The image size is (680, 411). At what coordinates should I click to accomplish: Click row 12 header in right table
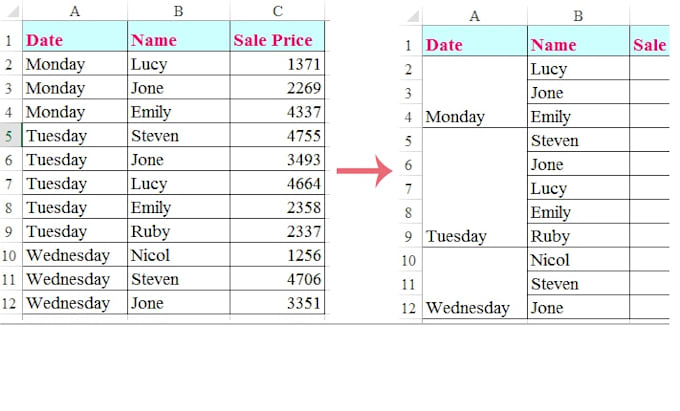point(407,308)
